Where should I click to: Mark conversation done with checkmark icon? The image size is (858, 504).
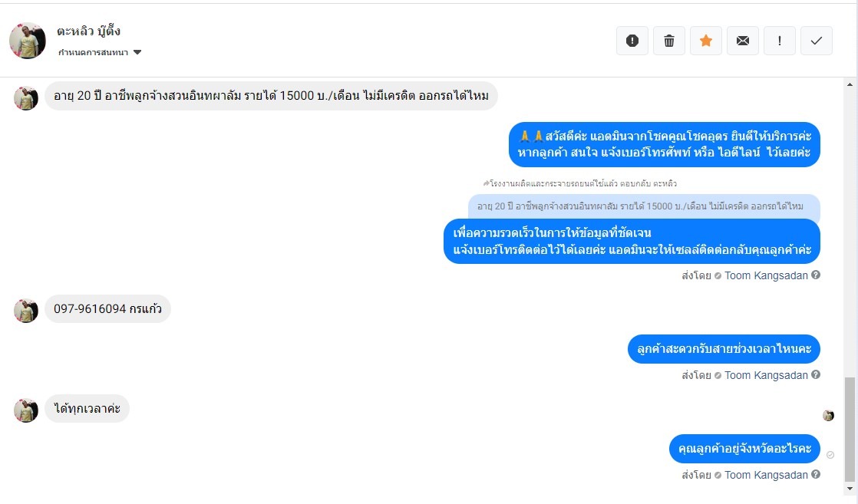pyautogui.click(x=817, y=41)
